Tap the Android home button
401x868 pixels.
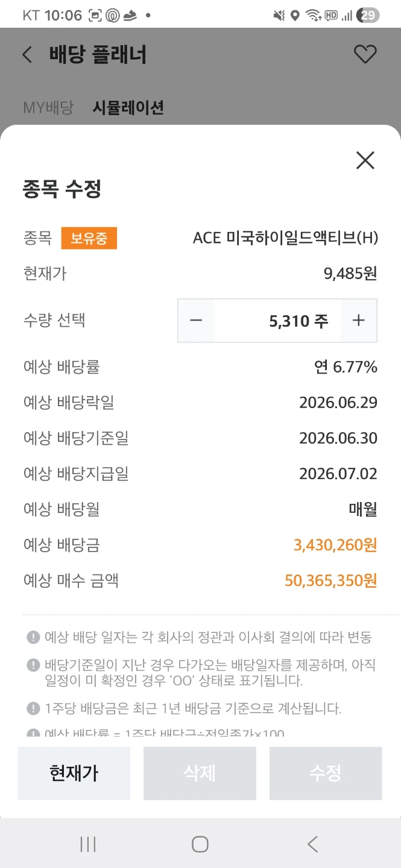coord(200,844)
